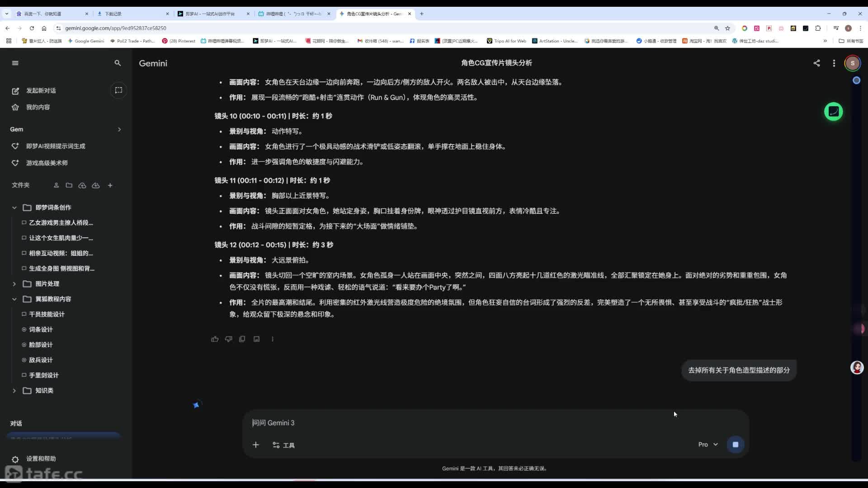Click 发起新对话 to start new chat
The width and height of the screenshot is (868, 488).
41,91
